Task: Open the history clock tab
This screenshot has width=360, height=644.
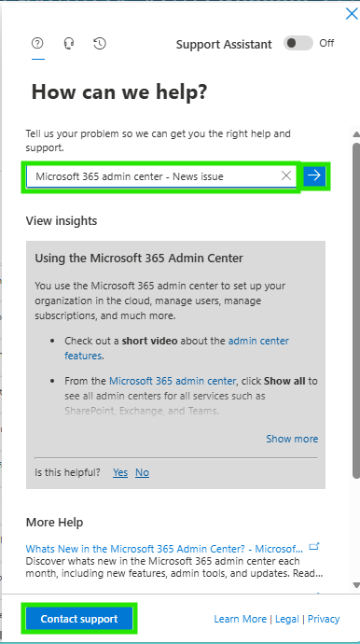Action: (x=100, y=43)
